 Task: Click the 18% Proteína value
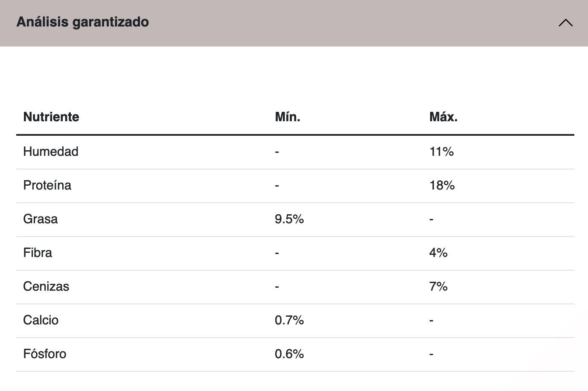point(442,185)
